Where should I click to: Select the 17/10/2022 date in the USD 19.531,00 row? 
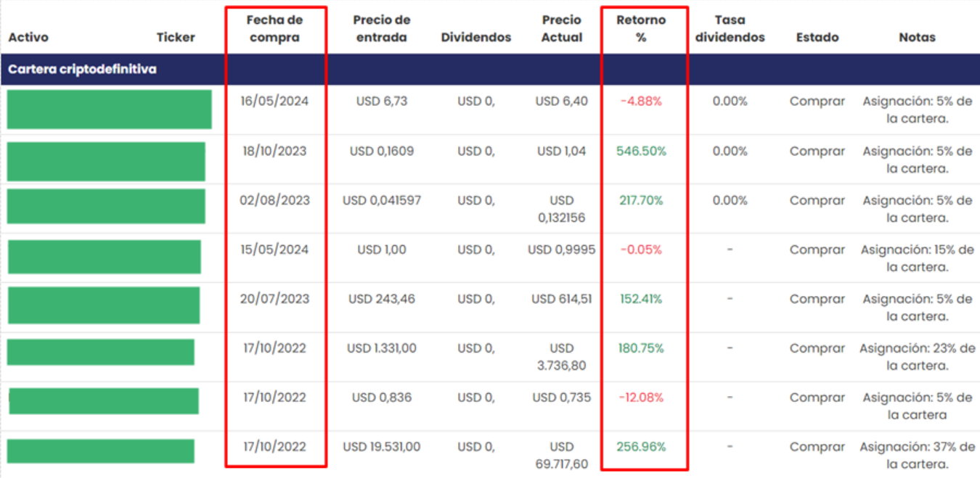click(x=275, y=447)
